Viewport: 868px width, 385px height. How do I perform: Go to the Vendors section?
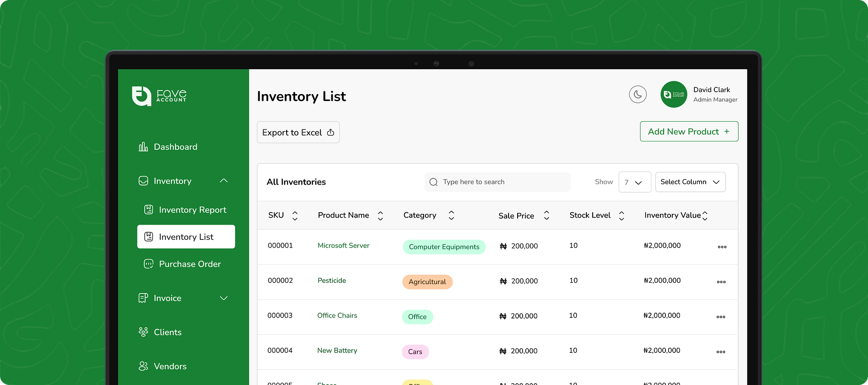pyautogui.click(x=170, y=366)
